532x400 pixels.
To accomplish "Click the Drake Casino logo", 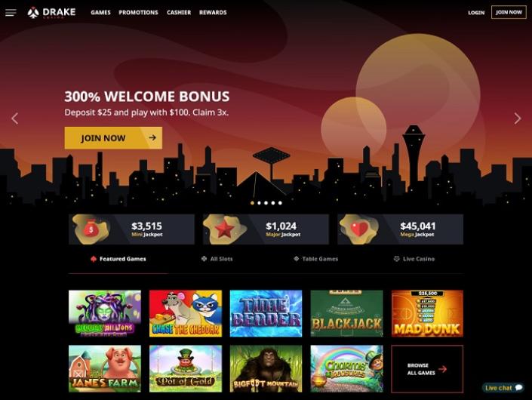I will click(x=51, y=13).
